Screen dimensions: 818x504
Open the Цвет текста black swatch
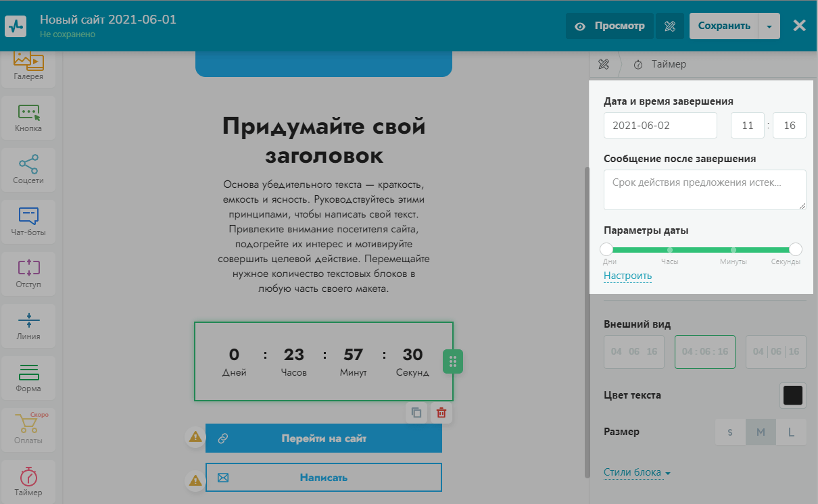[x=792, y=396]
